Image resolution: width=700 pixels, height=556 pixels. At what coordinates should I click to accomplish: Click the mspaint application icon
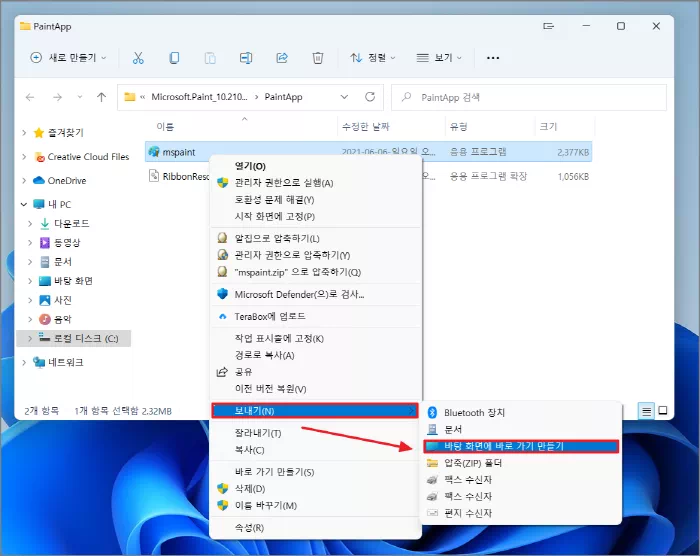coord(154,152)
